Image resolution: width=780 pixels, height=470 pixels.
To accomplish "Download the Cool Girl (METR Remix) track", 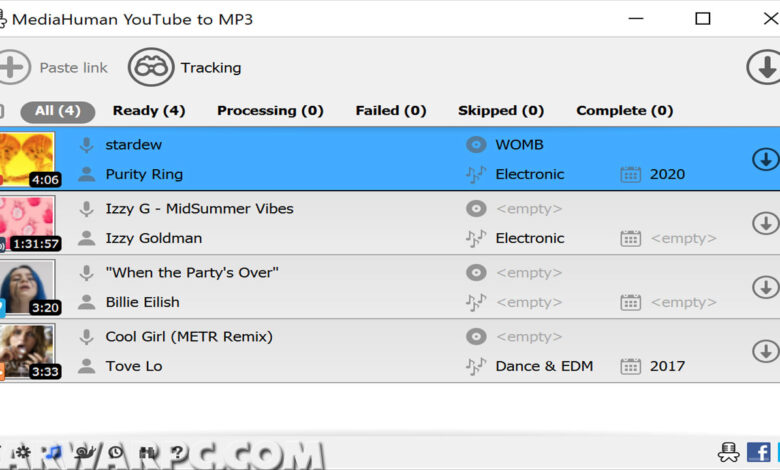I will click(x=765, y=351).
